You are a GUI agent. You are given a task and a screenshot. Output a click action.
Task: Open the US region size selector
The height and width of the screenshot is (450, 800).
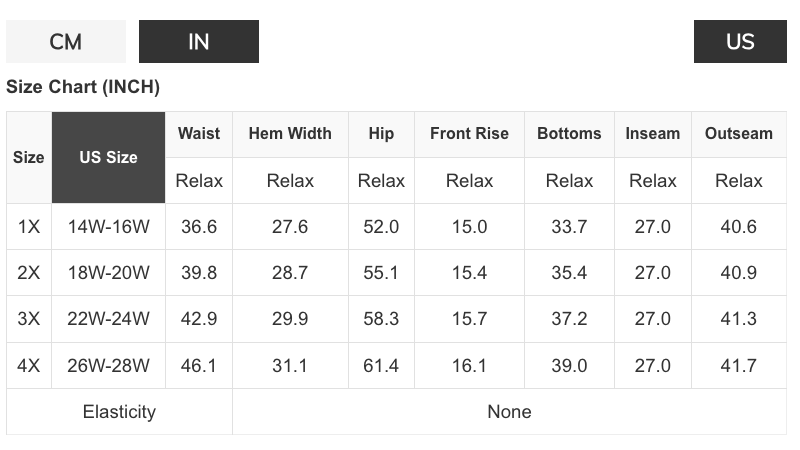pos(740,41)
